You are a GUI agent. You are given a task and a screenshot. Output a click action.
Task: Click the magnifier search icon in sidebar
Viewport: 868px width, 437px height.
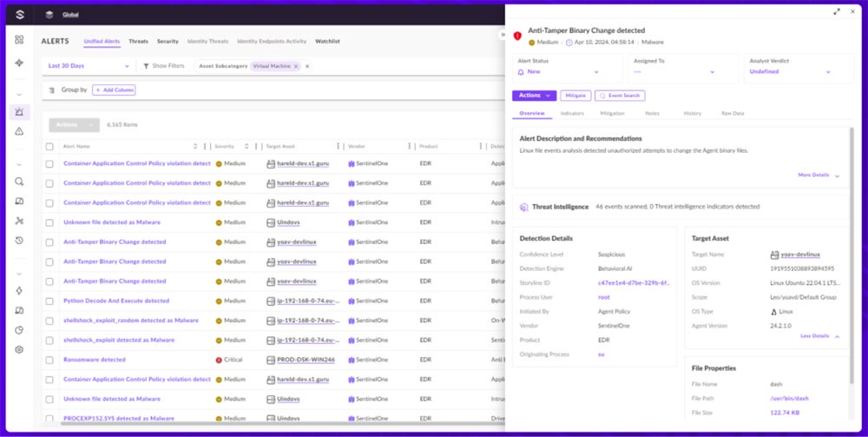pos(19,182)
